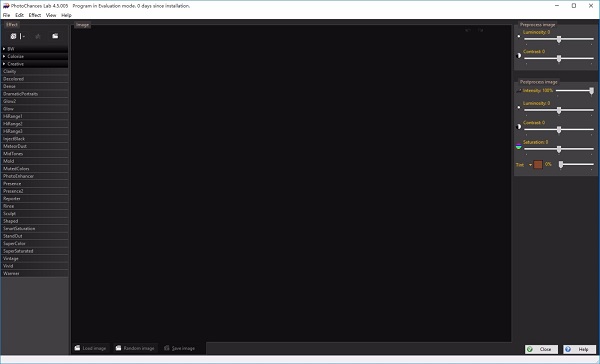
Task: Click the postprocess Contrast half-circle icon
Action: tap(518, 127)
